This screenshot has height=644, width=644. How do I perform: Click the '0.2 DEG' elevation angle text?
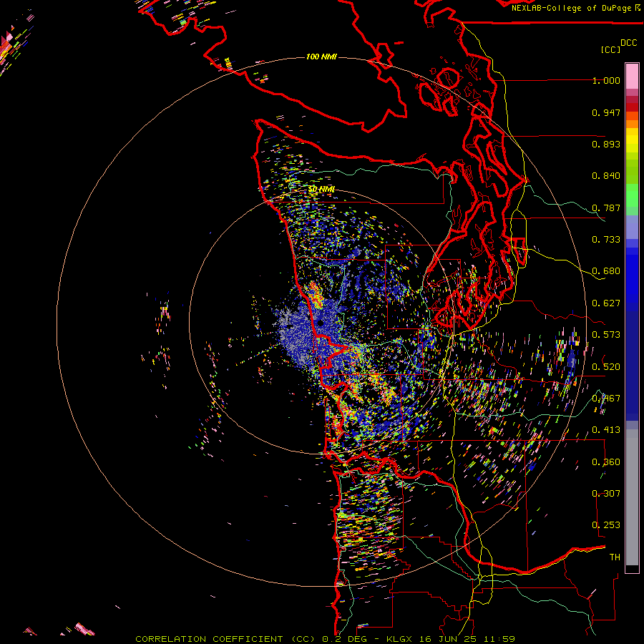[x=346, y=639]
